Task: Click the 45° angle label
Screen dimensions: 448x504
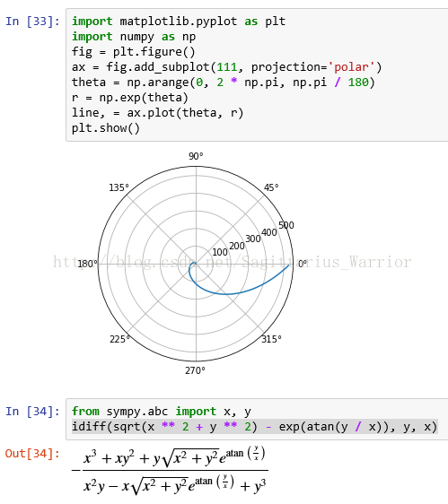Action: [271, 187]
